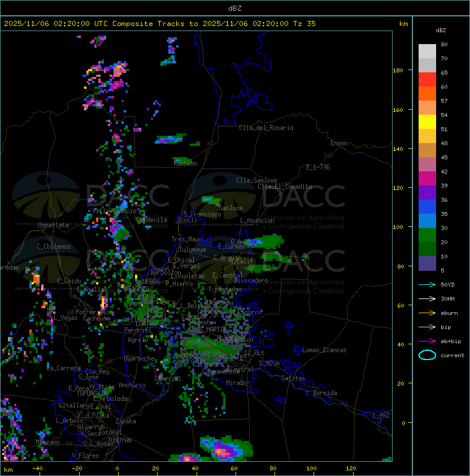Pick the purple-gray 10 dBZ swatch

click(x=427, y=263)
